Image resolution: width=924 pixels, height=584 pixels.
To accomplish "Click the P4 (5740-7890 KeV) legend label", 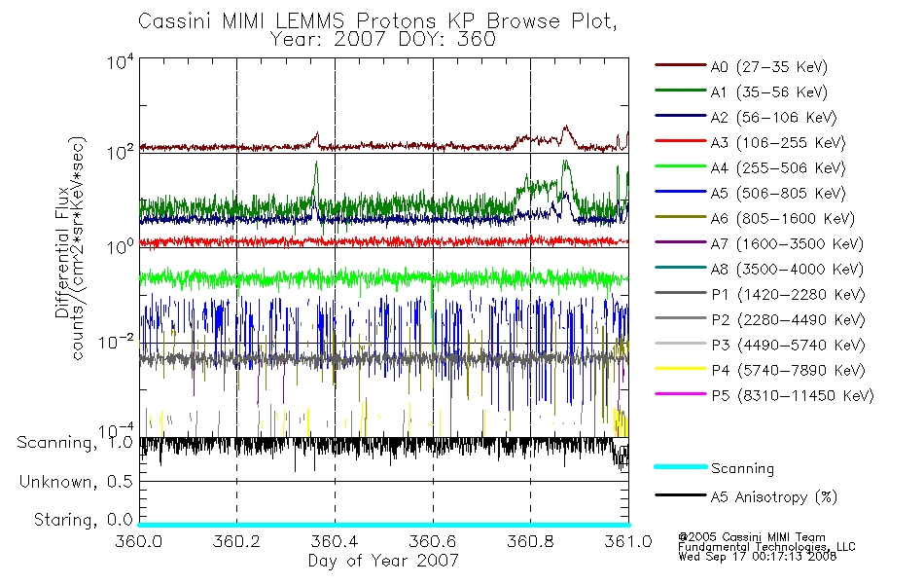I will [788, 371].
